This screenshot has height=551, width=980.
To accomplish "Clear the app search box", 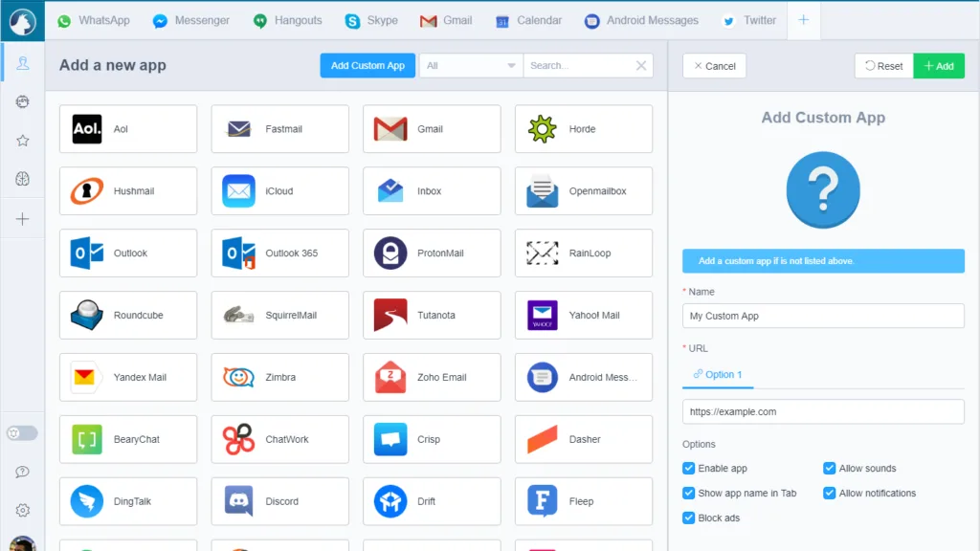I will [641, 66].
